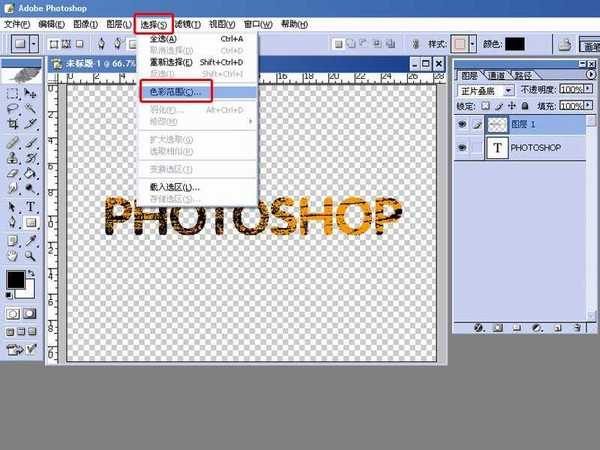This screenshot has width=600, height=450.
Task: Hide layer 图层 1 with eye icon
Action: pos(462,124)
